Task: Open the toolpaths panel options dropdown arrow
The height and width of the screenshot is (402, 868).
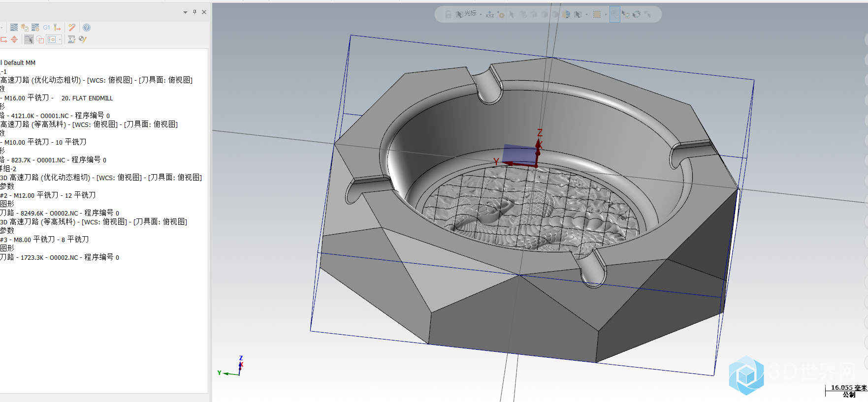Action: tap(185, 12)
